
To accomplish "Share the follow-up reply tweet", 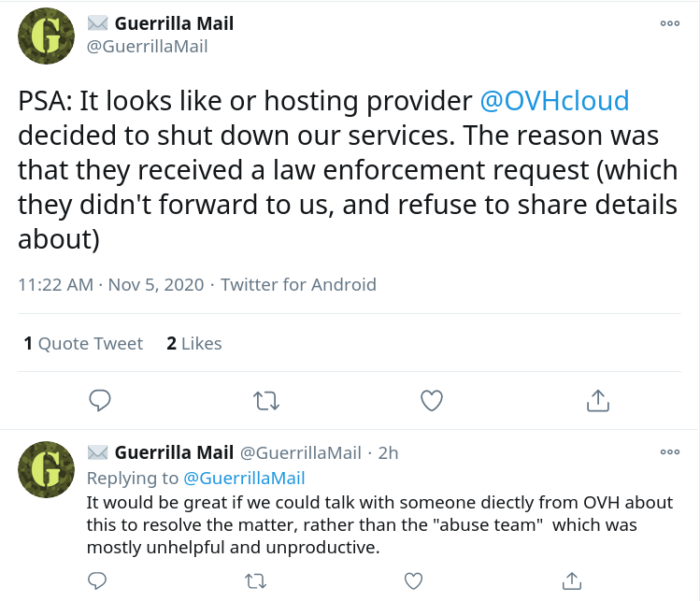I will click(572, 580).
